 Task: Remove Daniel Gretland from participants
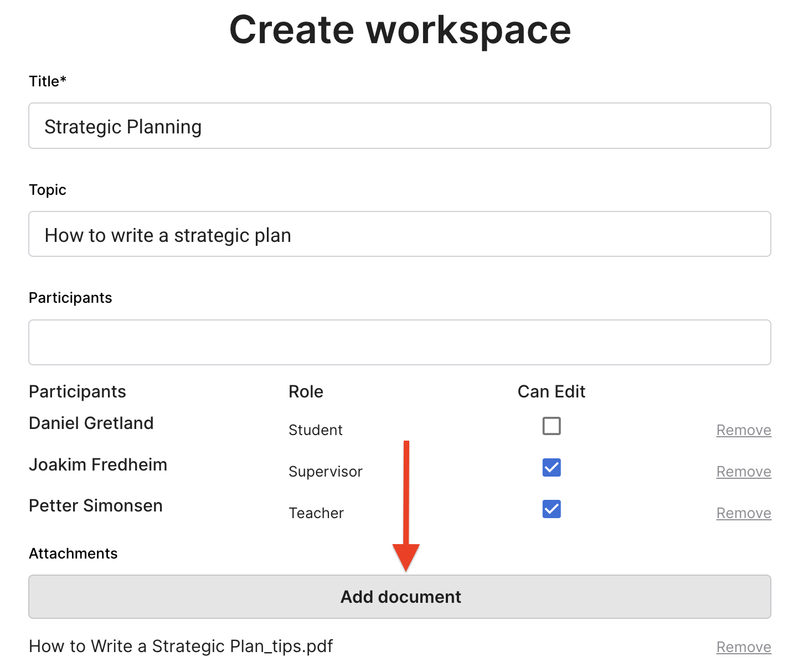743,430
